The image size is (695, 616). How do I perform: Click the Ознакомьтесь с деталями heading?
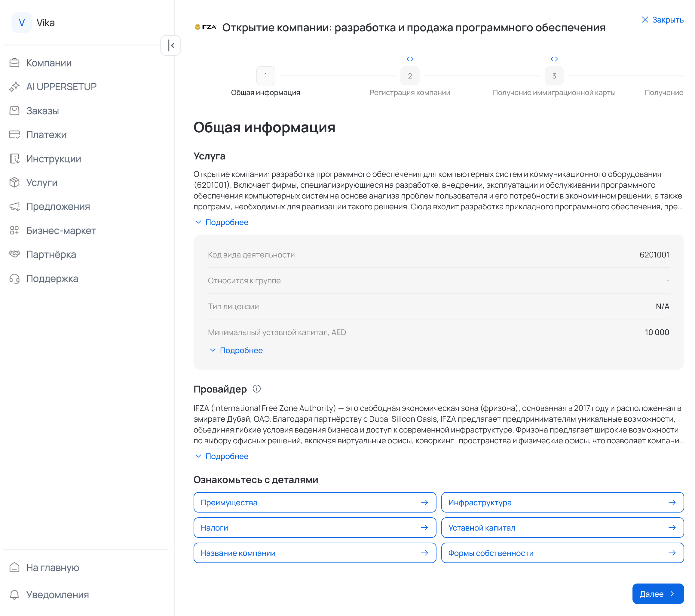pyautogui.click(x=256, y=480)
